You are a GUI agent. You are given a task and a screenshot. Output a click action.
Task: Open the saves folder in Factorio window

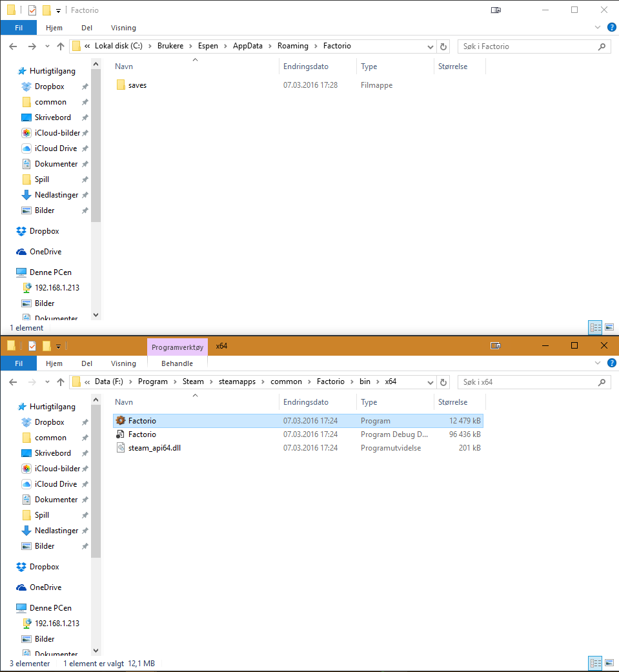pos(137,85)
